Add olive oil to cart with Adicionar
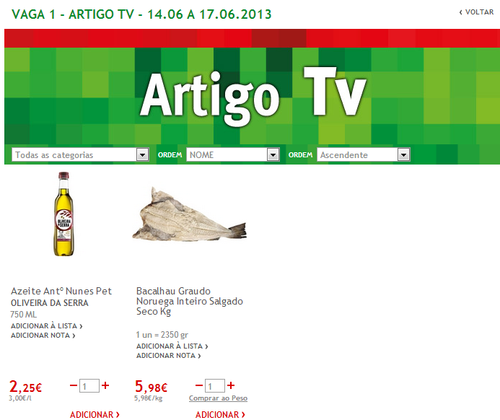 click(95, 415)
